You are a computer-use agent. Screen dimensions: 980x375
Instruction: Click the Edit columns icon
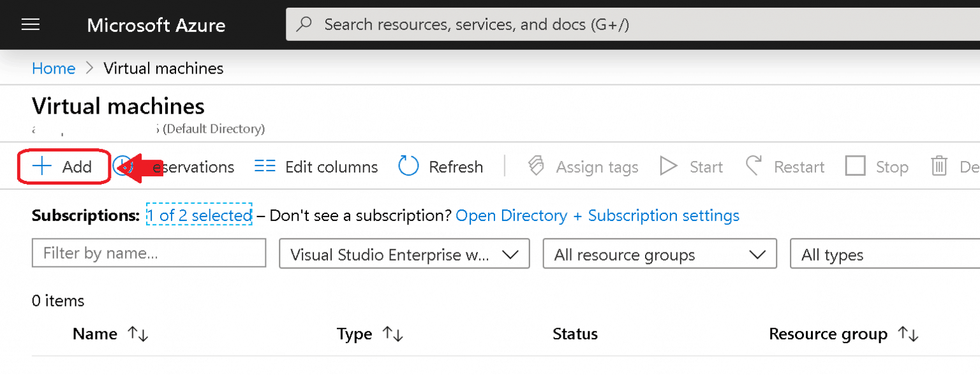coord(265,166)
